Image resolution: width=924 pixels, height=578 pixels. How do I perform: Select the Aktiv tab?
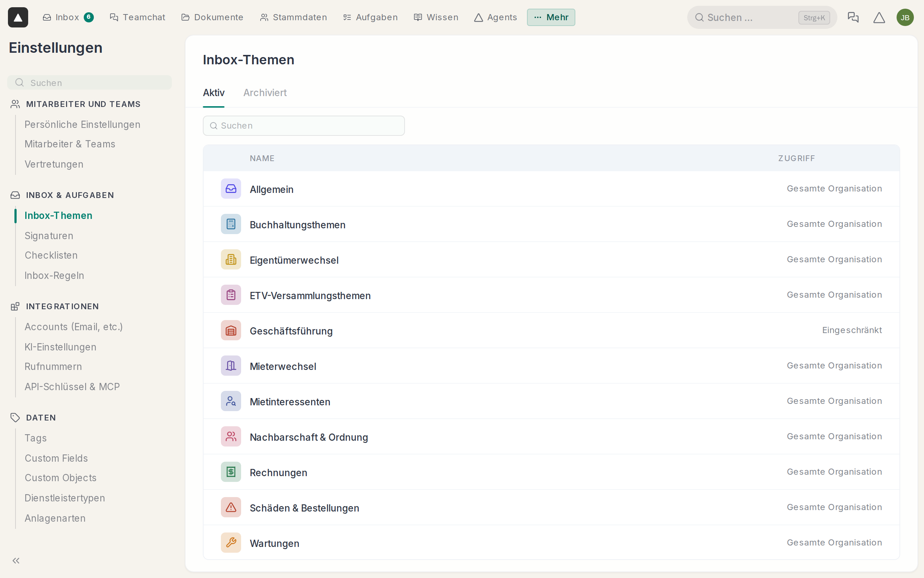pyautogui.click(x=213, y=92)
